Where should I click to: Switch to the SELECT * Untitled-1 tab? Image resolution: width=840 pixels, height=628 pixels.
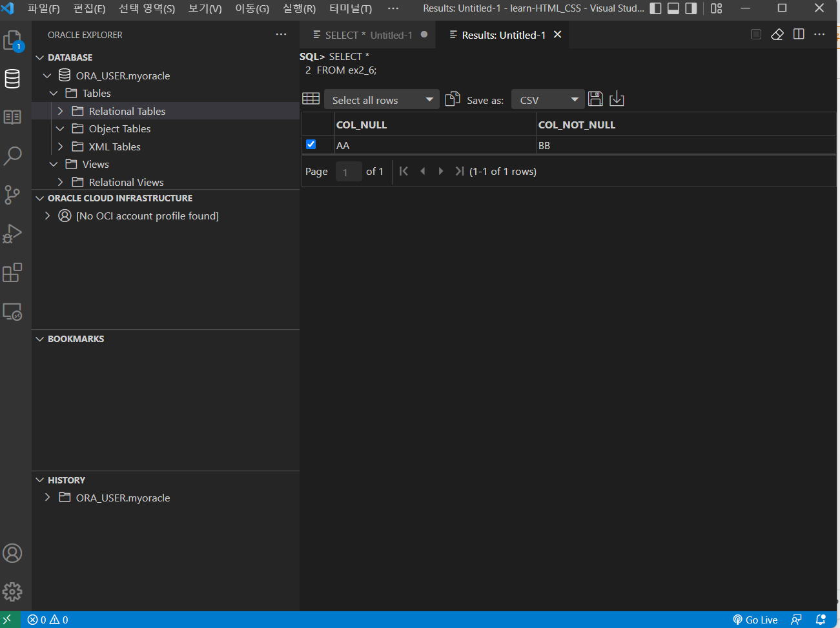click(368, 35)
